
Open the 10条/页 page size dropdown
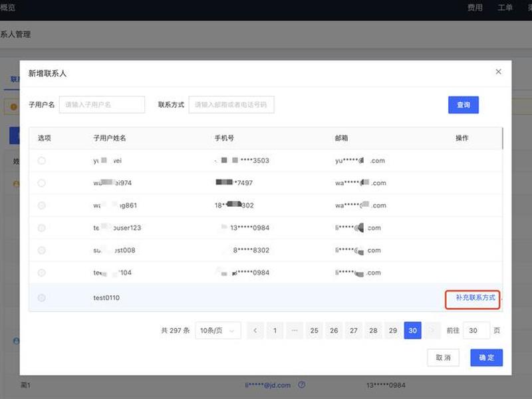tap(218, 330)
